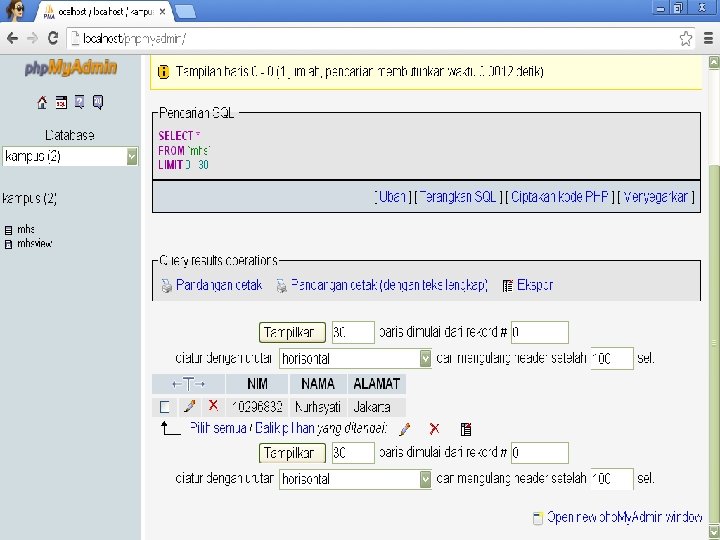This screenshot has height=540, width=720.
Task: Click the Jakarta cell in ALAMAT column
Action: (377, 407)
